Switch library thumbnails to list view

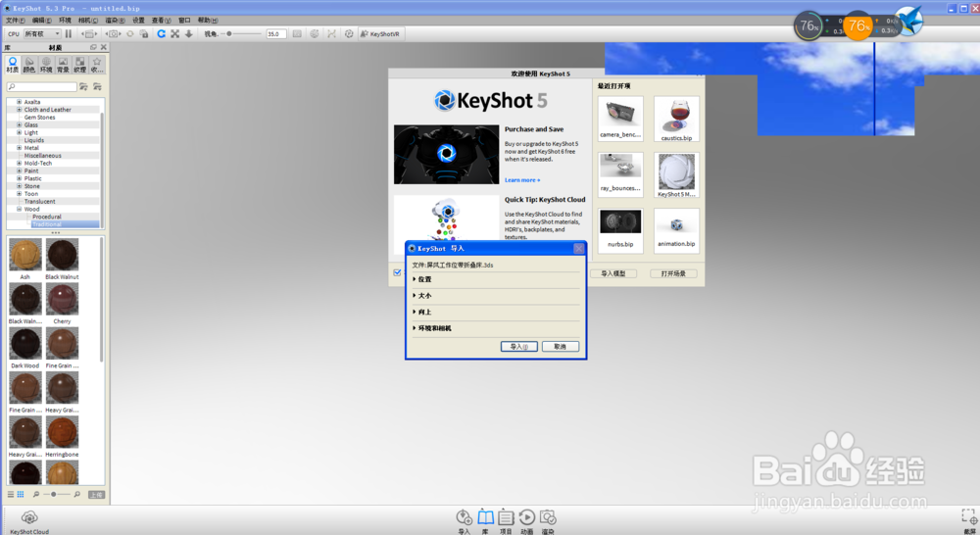pyautogui.click(x=11, y=495)
